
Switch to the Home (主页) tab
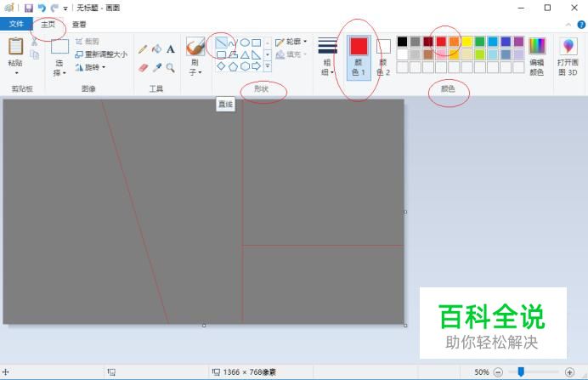click(x=48, y=25)
